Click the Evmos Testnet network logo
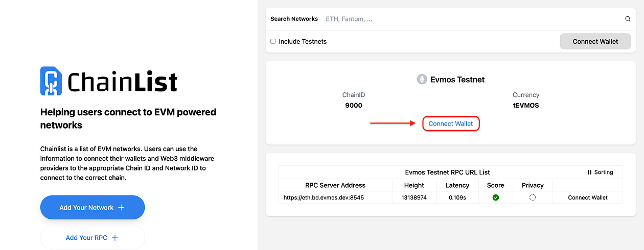Image resolution: width=644 pixels, height=250 pixels. (x=422, y=80)
